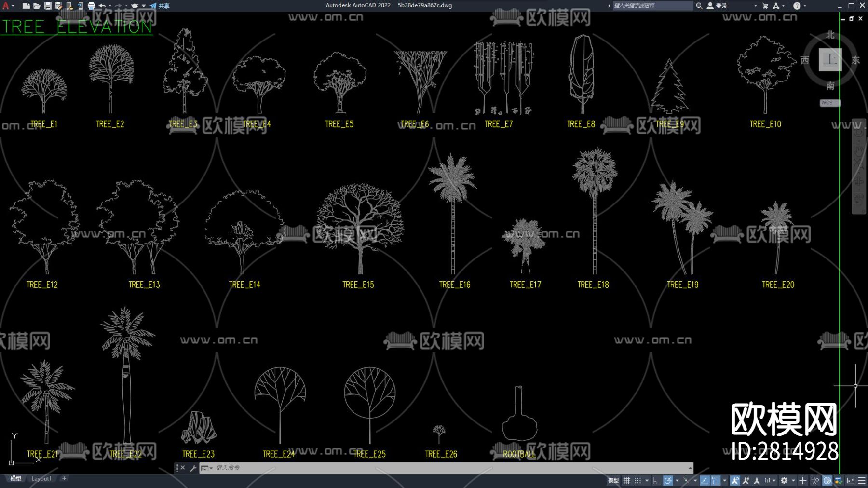
Task: Rotate view to north 北 on ViewCube
Action: tap(830, 35)
